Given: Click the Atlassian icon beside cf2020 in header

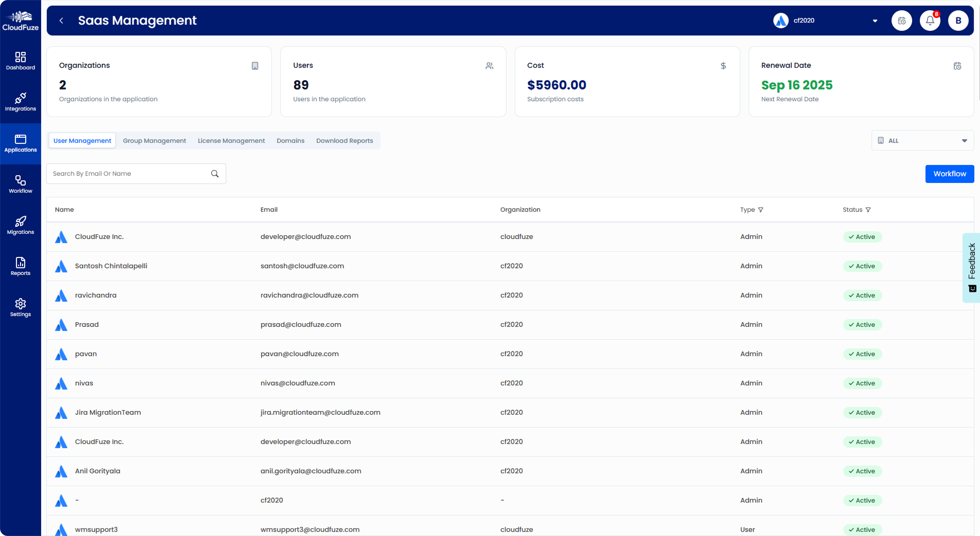Looking at the screenshot, I should coord(781,21).
